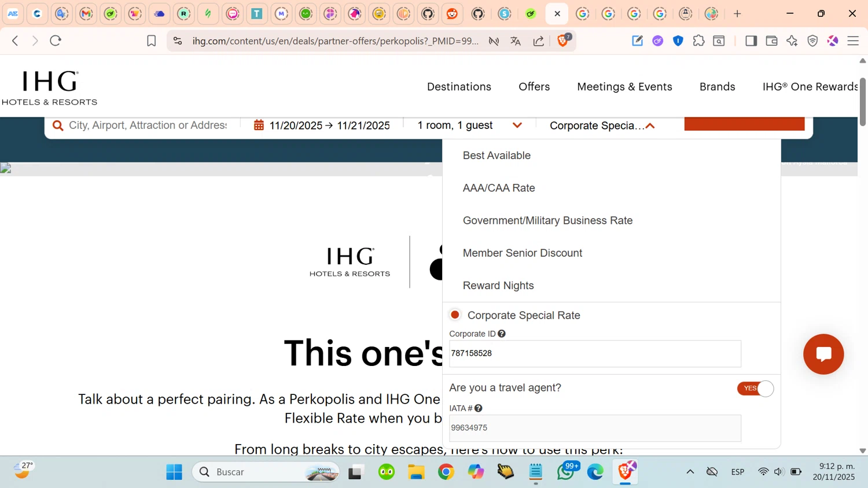Select Member Senior Discount option

coord(523,253)
